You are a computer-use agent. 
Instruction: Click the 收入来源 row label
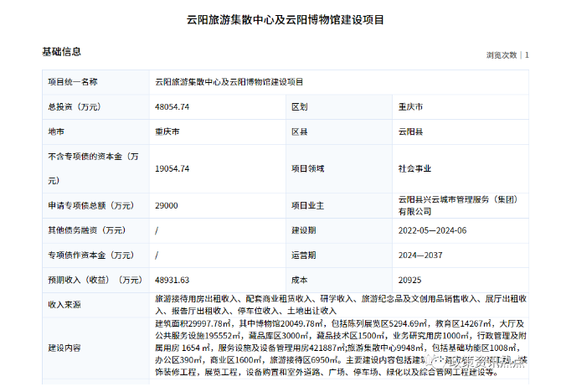pos(66,304)
